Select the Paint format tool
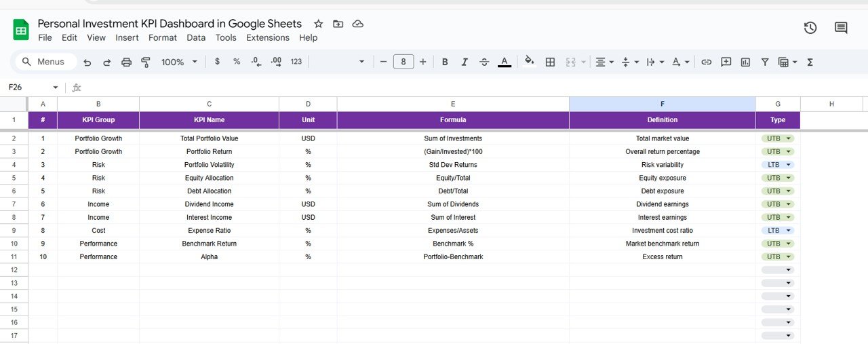Screen dimensions: 868x344 [145, 62]
